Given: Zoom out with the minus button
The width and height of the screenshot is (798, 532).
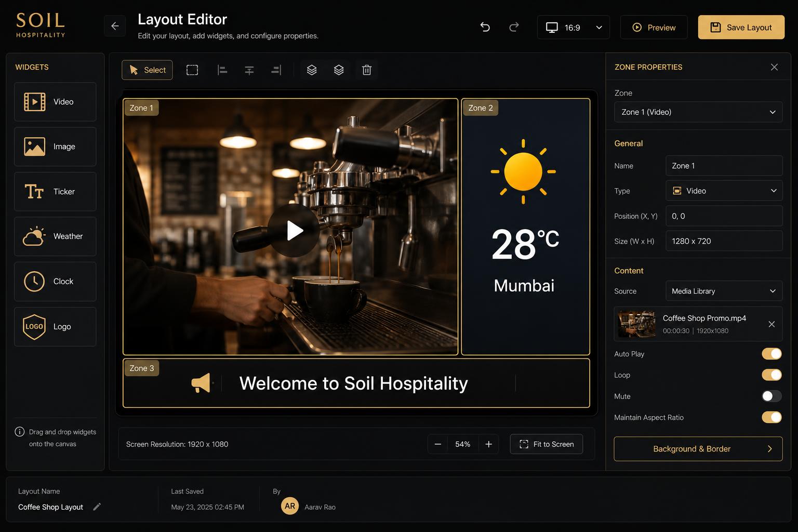Looking at the screenshot, I should 437,444.
